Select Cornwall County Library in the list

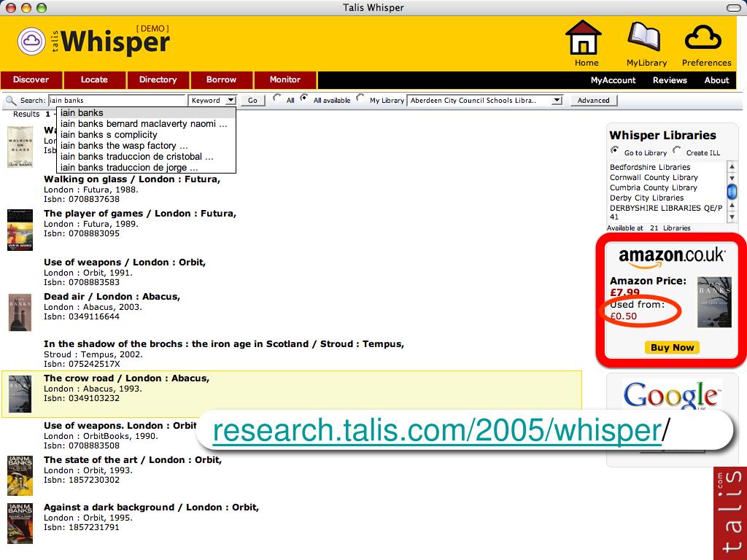[x=654, y=178]
